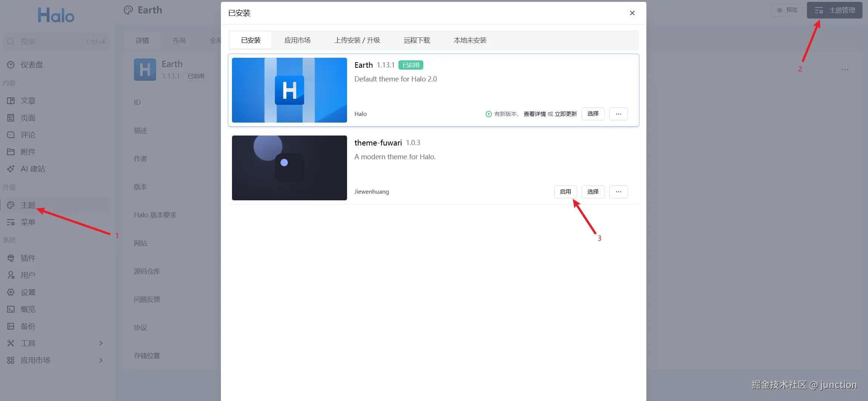Viewport: 868px width, 401px height.
Task: Click the 选择 button for theme-fuwari
Action: click(593, 192)
